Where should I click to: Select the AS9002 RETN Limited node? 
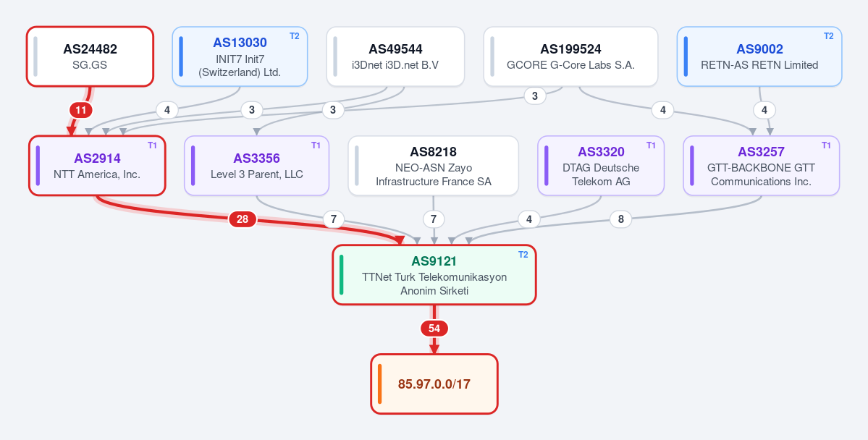(759, 56)
